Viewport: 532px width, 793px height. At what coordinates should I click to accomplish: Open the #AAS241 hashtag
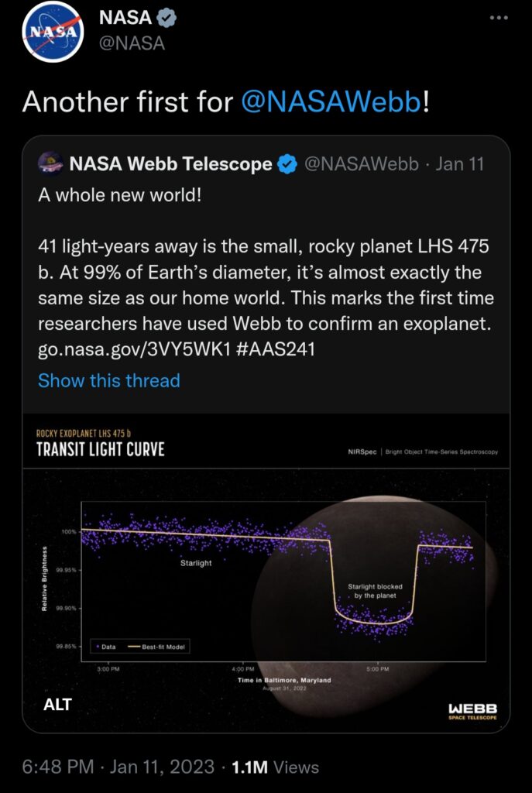point(275,349)
